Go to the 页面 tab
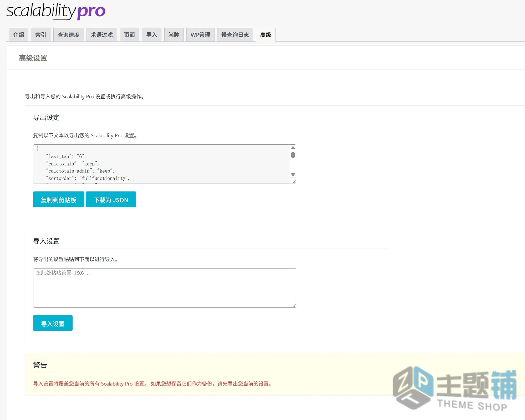 click(129, 35)
